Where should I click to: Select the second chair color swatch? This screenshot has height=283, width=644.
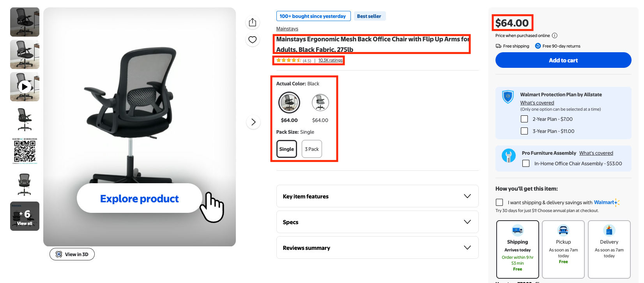320,103
